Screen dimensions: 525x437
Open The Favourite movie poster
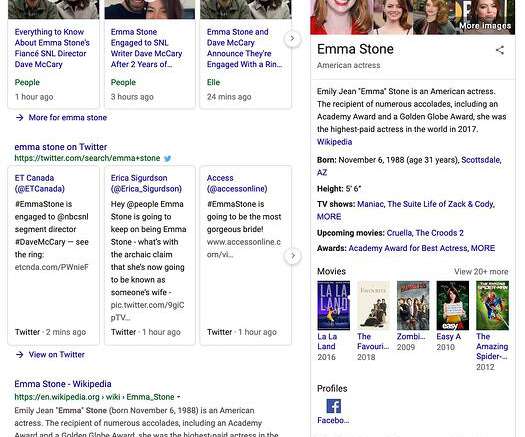pos(373,305)
